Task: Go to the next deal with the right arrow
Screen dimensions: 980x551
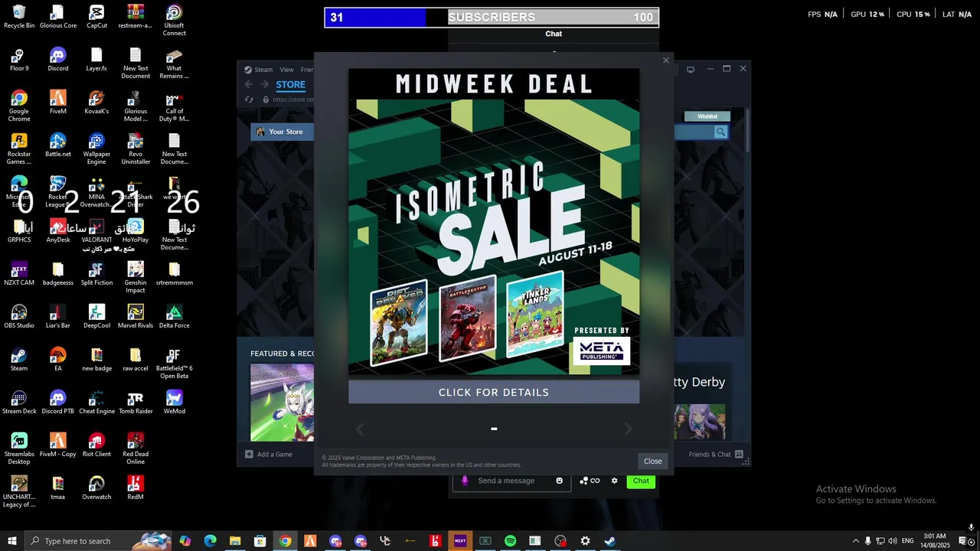Action: [x=629, y=429]
